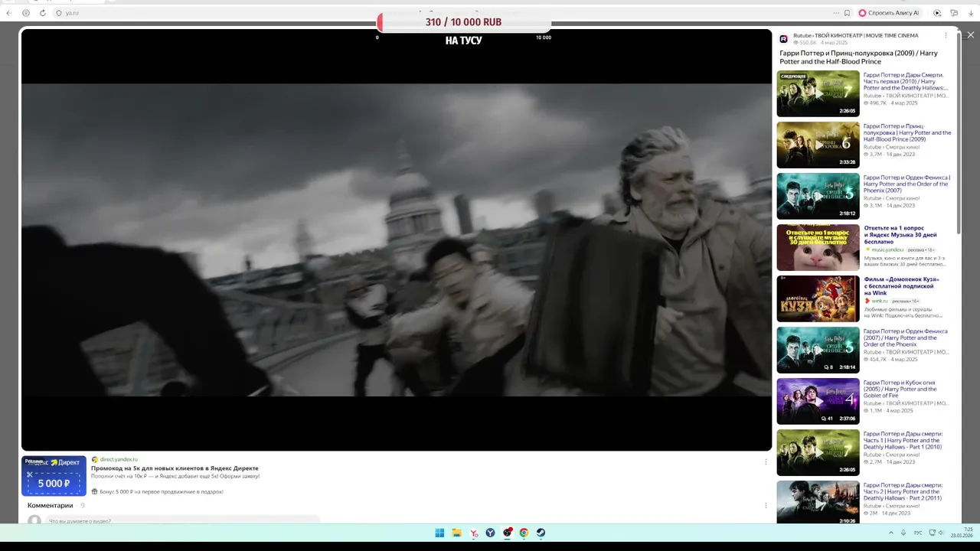Open Order of the Phoenix thumbnail, 2:18:14

click(x=818, y=350)
